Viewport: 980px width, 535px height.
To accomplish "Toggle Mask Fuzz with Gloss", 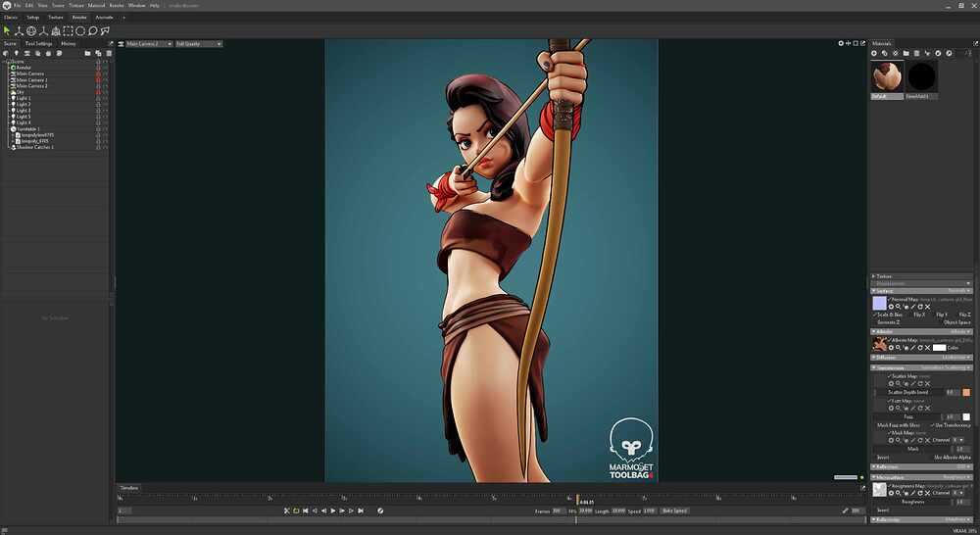I will click(x=899, y=425).
